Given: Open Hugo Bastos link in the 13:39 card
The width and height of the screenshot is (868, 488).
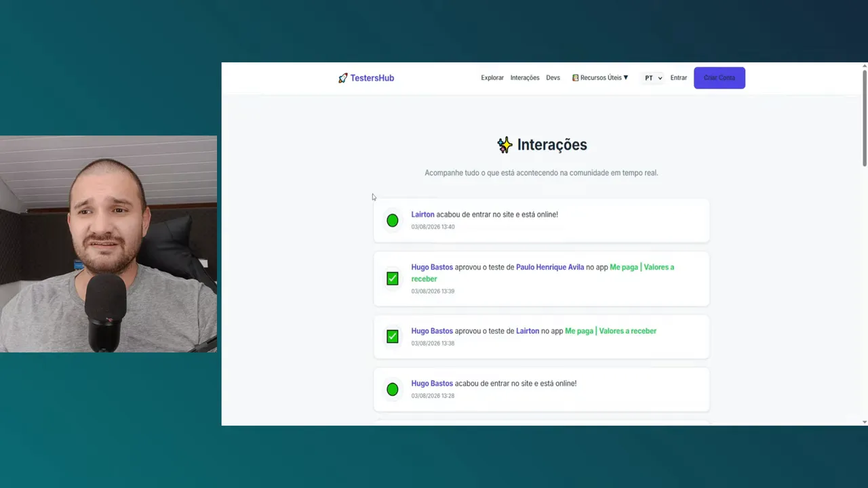Looking at the screenshot, I should click(432, 267).
